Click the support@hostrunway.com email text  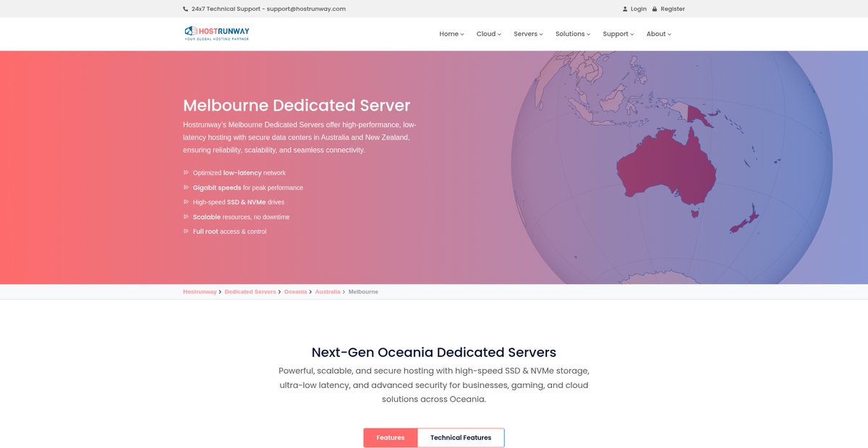pyautogui.click(x=306, y=9)
